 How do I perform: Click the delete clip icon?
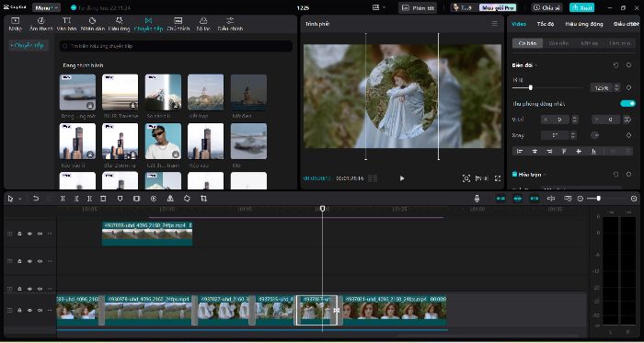point(103,199)
